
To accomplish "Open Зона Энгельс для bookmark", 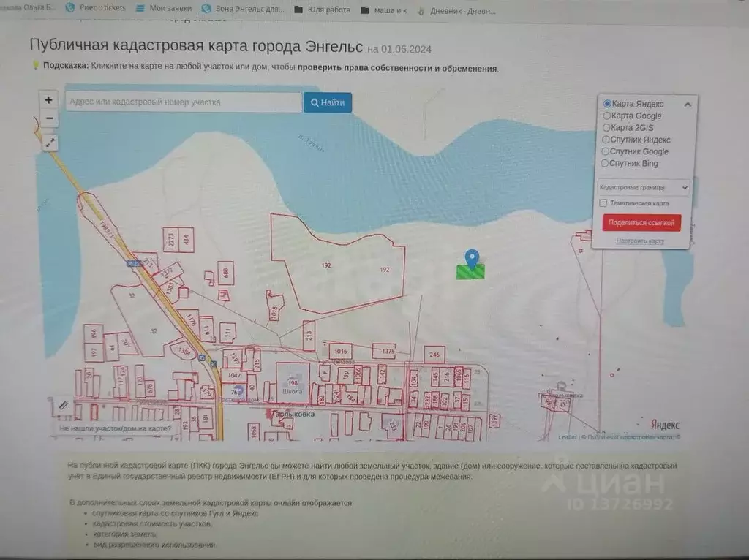I will click(x=243, y=9).
